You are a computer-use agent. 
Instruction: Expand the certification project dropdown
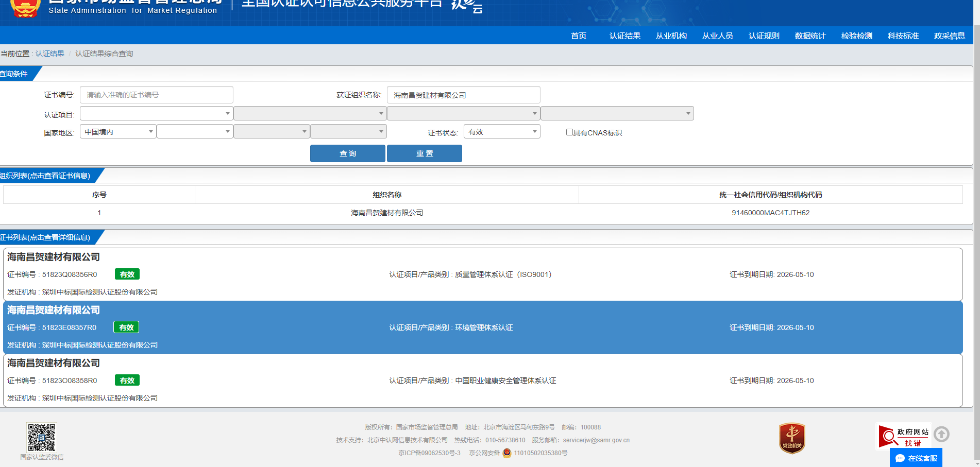(156, 113)
